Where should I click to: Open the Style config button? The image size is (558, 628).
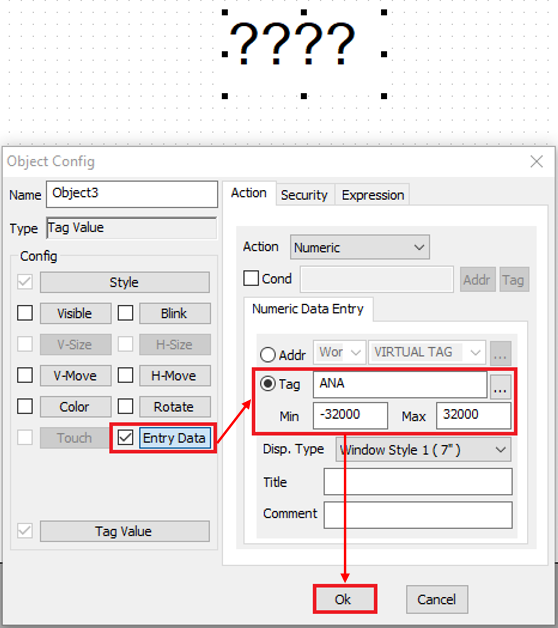[125, 282]
